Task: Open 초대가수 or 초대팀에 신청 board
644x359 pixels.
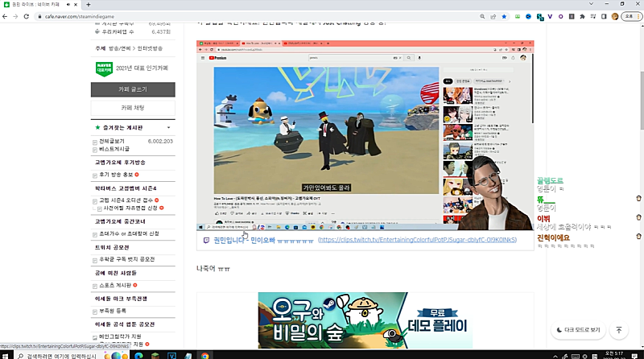Action: 129,233
